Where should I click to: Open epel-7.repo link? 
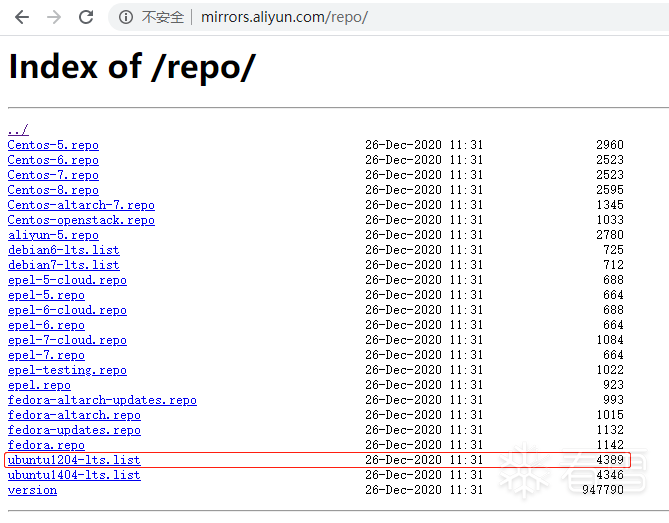pyautogui.click(x=46, y=355)
